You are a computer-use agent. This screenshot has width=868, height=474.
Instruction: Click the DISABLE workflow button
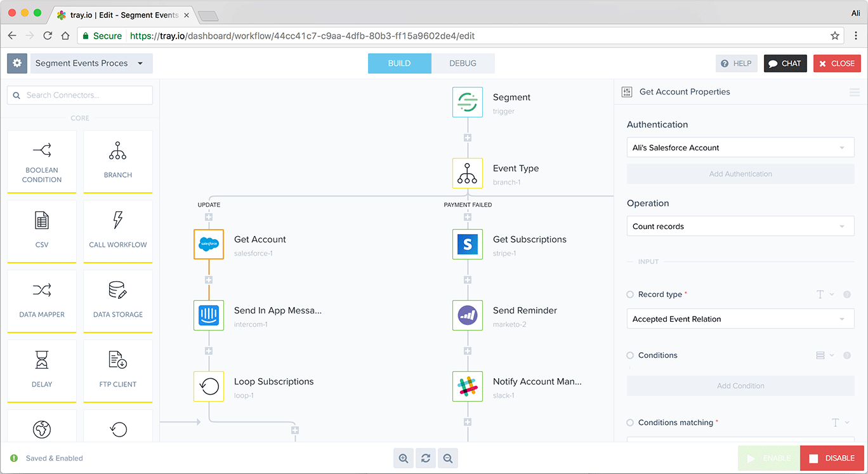pos(832,458)
